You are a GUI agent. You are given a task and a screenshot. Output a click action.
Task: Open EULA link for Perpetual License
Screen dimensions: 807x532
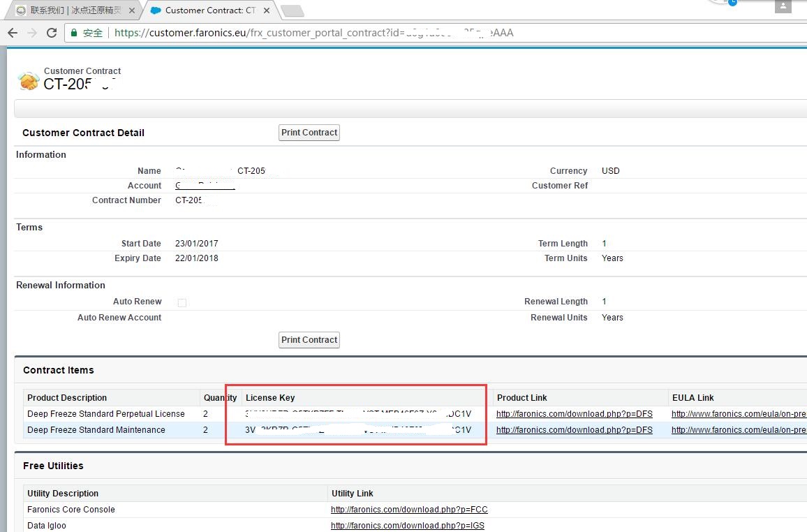pyautogui.click(x=739, y=414)
